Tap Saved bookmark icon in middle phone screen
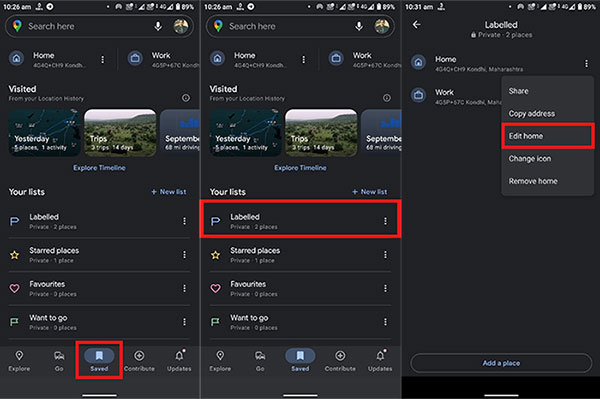The image size is (600, 399). pos(300,356)
